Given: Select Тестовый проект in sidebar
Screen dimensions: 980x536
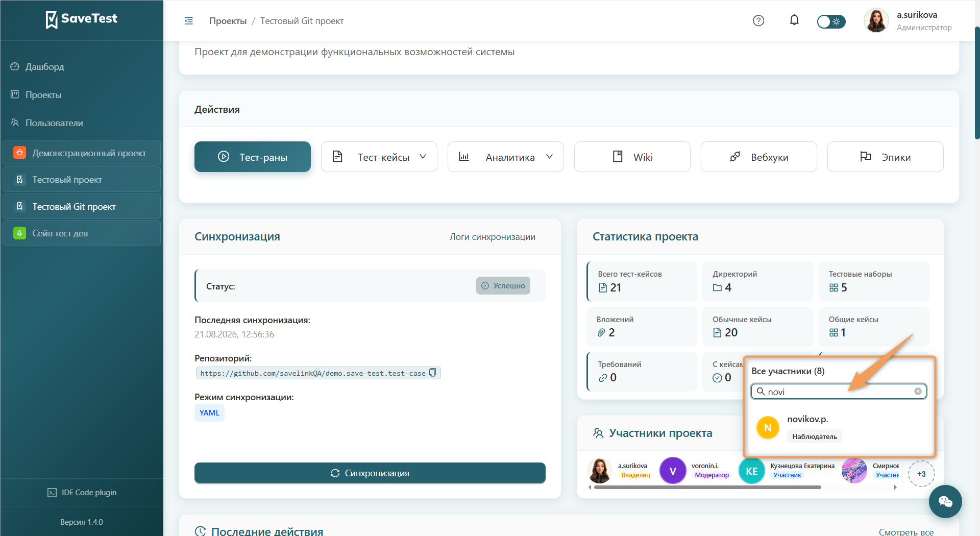Looking at the screenshot, I should point(82,180).
